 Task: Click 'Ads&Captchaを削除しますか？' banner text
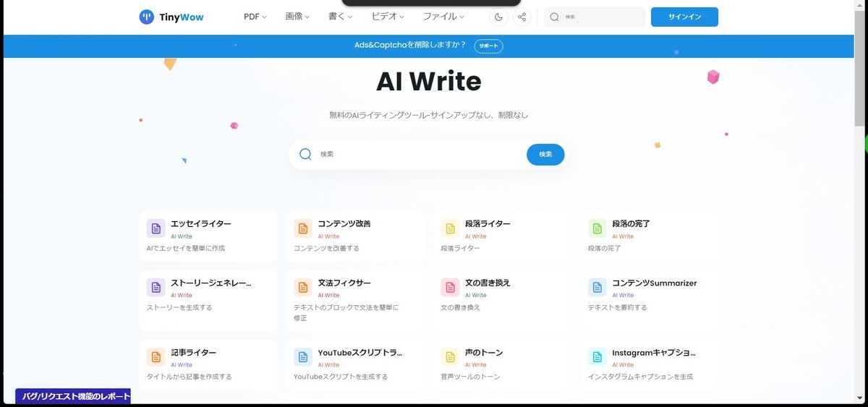[x=410, y=46]
